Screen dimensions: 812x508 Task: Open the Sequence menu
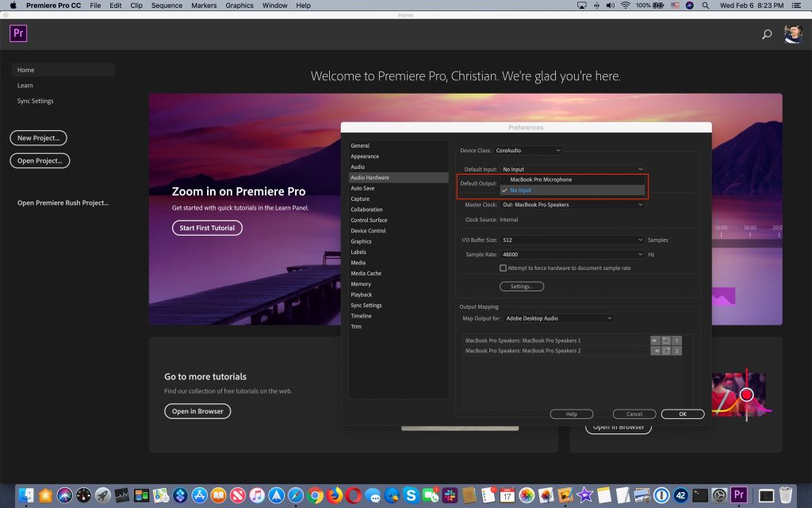click(x=167, y=6)
